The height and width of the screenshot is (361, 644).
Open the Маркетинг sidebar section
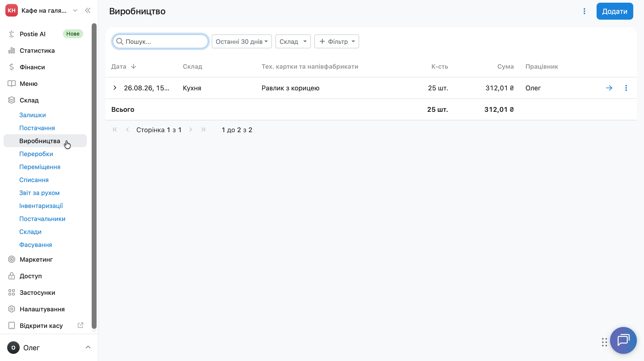pos(36,259)
